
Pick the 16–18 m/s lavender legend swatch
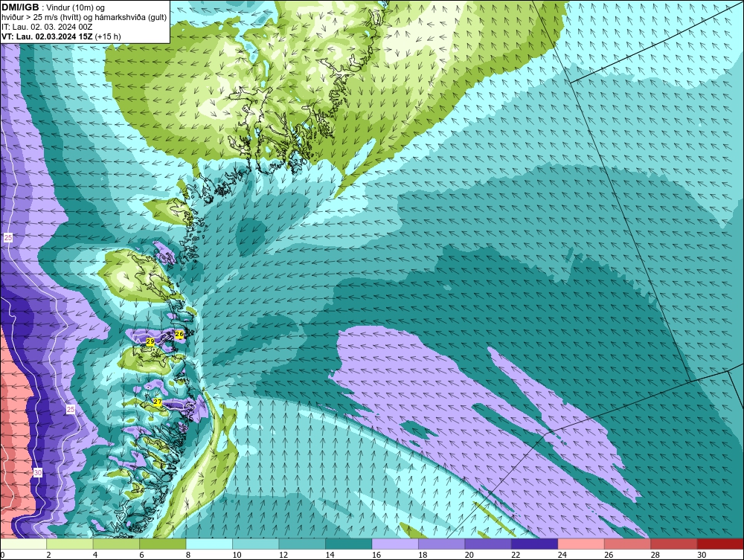click(x=395, y=544)
